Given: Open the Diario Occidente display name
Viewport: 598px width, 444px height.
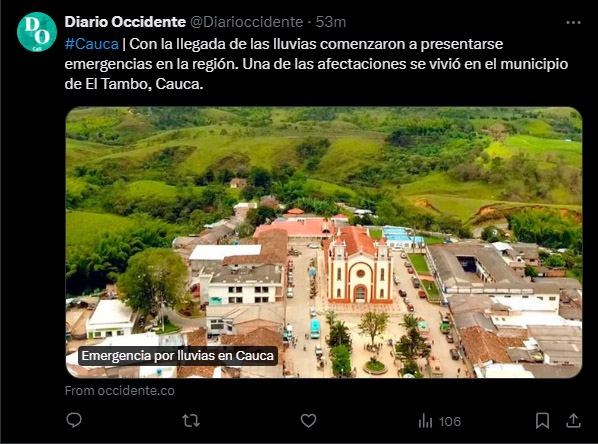Looking at the screenshot, I should pos(125,22).
